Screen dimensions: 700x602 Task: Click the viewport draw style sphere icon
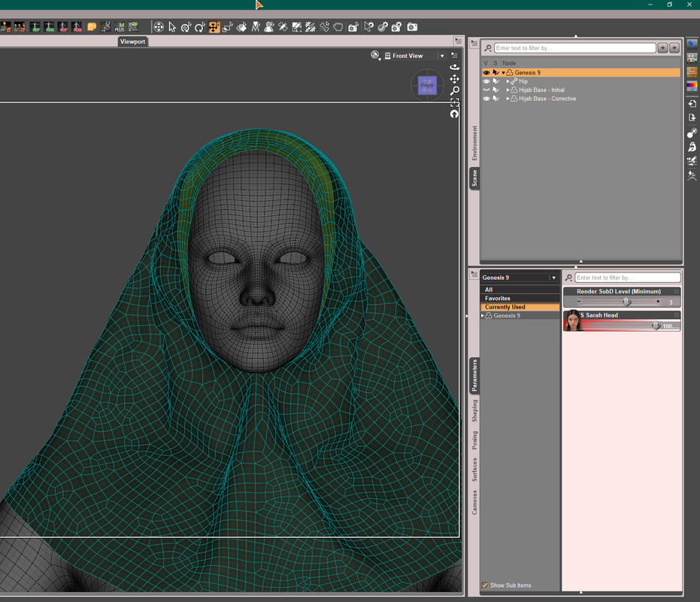375,55
